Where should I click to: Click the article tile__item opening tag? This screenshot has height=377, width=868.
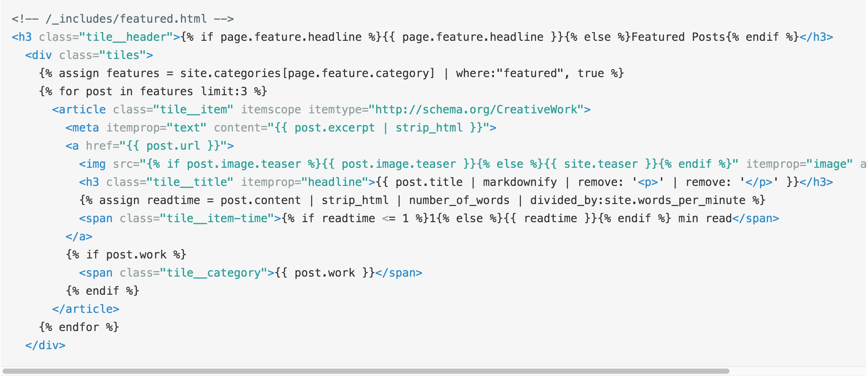(x=142, y=109)
